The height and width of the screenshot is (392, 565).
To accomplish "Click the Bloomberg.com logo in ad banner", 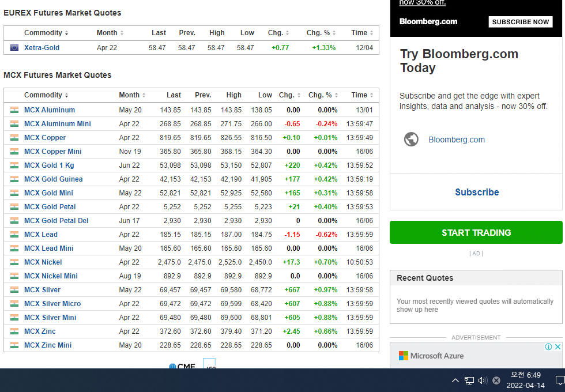I will pyautogui.click(x=428, y=22).
